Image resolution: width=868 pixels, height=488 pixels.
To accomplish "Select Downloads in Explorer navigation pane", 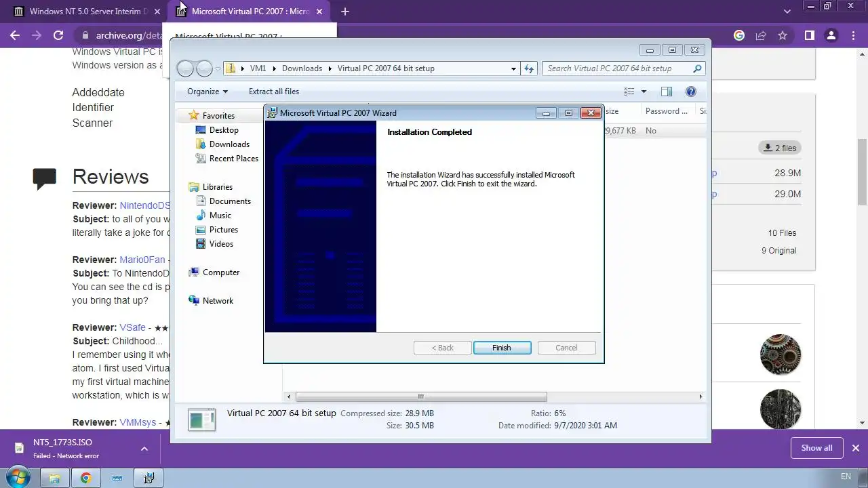I will click(229, 144).
